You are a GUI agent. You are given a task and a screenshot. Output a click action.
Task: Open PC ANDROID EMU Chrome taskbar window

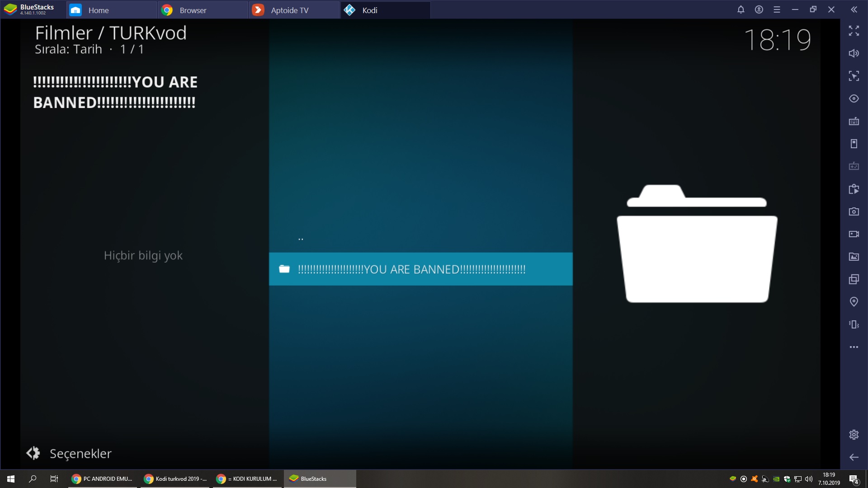pos(103,479)
